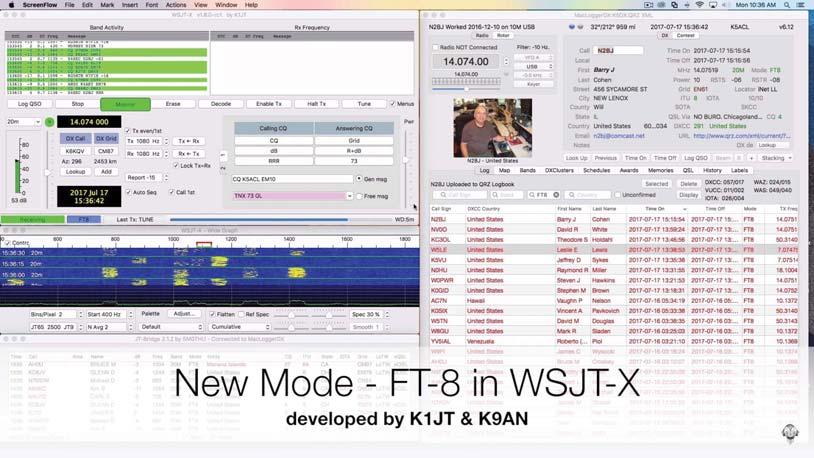The height and width of the screenshot is (458, 814).
Task: Toggle Call 1st checkbox
Action: point(172,192)
